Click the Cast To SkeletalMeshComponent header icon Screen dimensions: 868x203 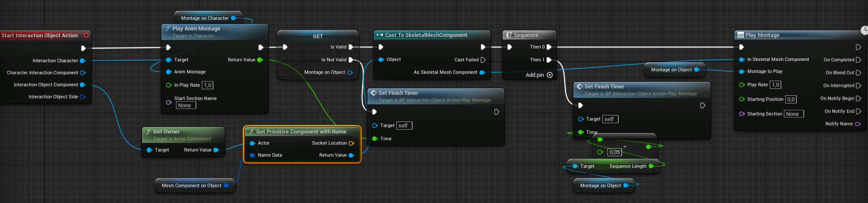tap(379, 35)
